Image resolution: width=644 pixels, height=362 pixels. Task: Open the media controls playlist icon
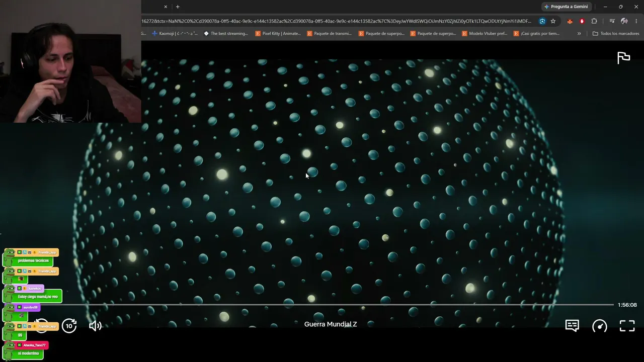pyautogui.click(x=612, y=21)
